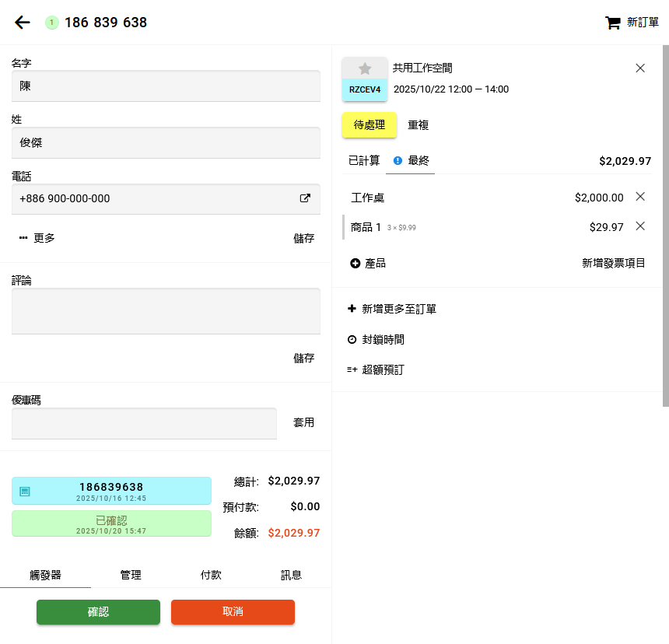Viewport: 669px width, 644px height.
Task: Select the 重複 option
Action: (419, 124)
